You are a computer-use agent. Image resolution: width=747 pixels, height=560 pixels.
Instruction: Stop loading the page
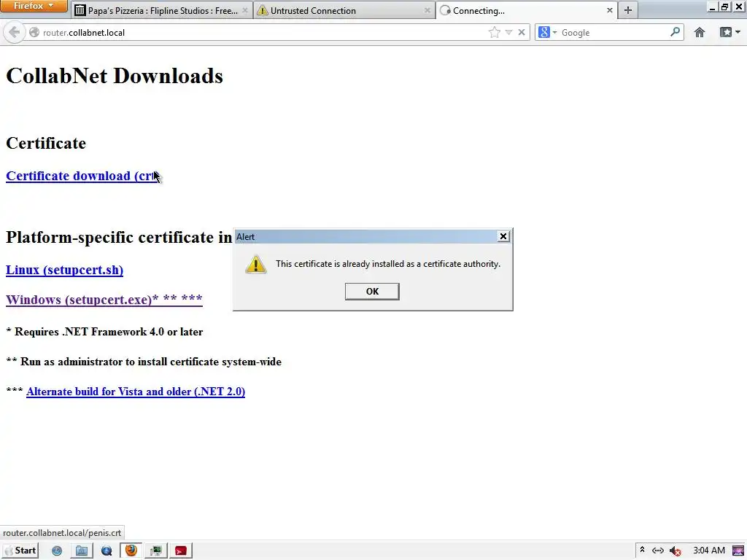(522, 32)
